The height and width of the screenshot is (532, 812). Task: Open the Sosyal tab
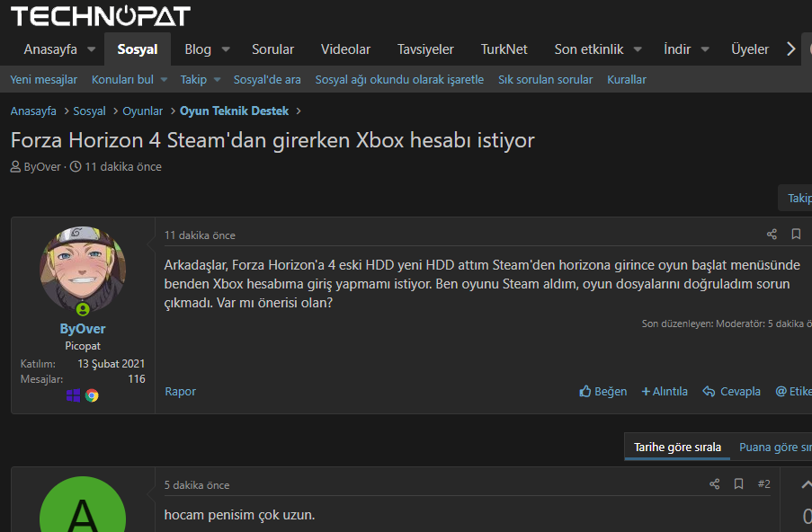[x=138, y=49]
